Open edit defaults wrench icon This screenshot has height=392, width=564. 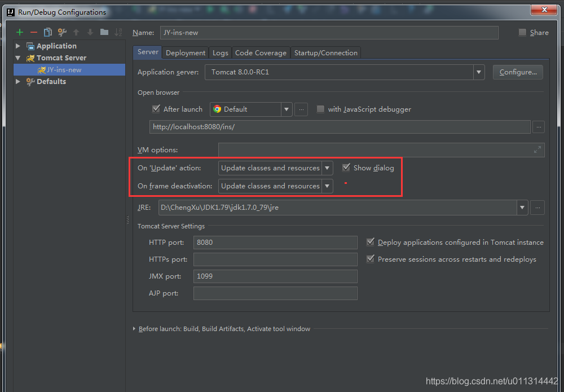(x=62, y=32)
